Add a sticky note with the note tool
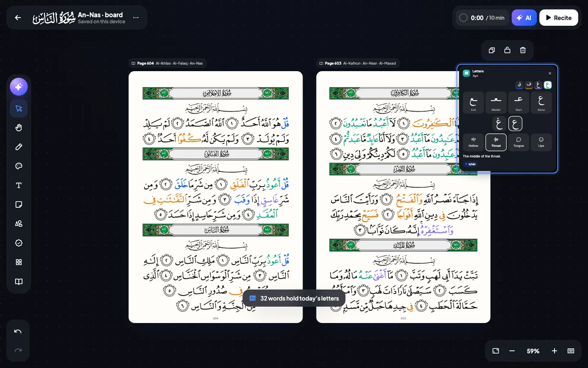Screen dimensions: 588x368 [x=19, y=204]
